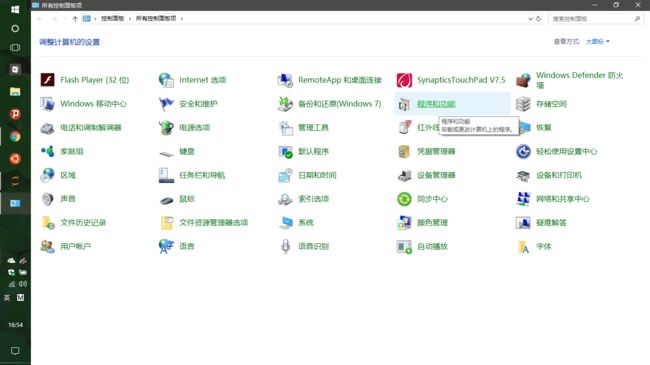Click the 疑难解答 link
This screenshot has height=365, width=650.
click(x=551, y=222)
